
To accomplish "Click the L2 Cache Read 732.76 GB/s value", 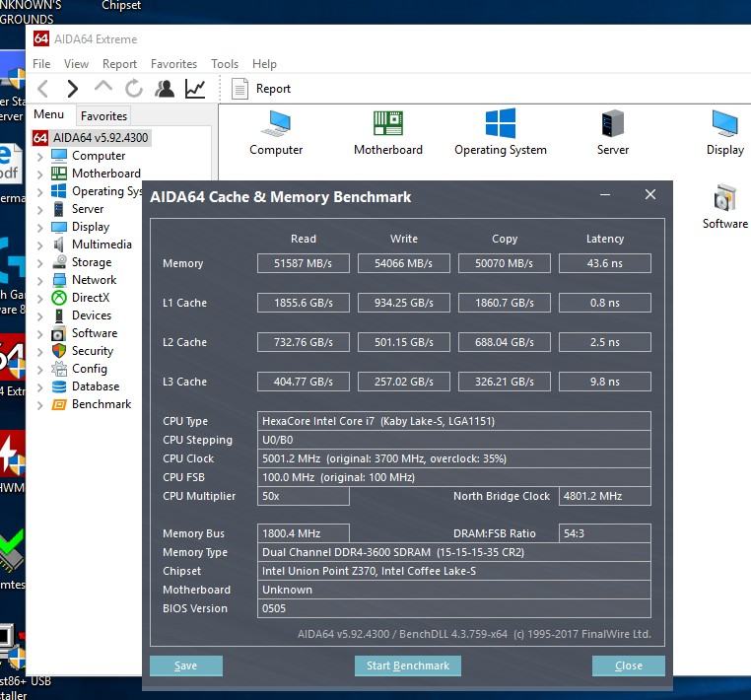I will pos(304,342).
